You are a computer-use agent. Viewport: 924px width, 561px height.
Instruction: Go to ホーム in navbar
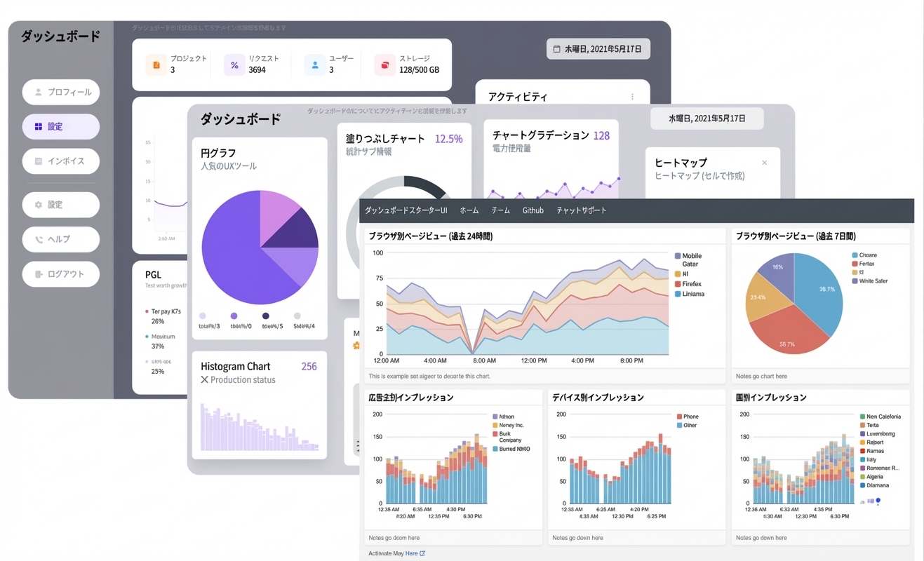pos(469,210)
